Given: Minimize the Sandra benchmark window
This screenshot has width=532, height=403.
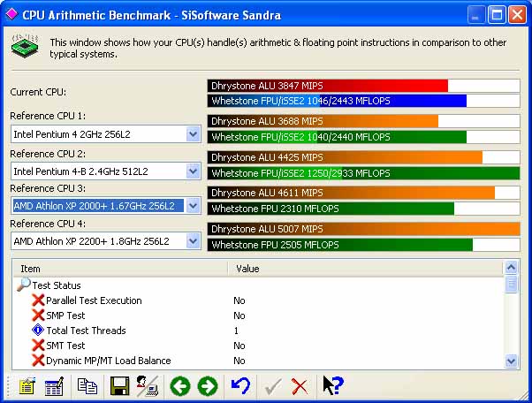Looking at the screenshot, I should click(476, 15).
